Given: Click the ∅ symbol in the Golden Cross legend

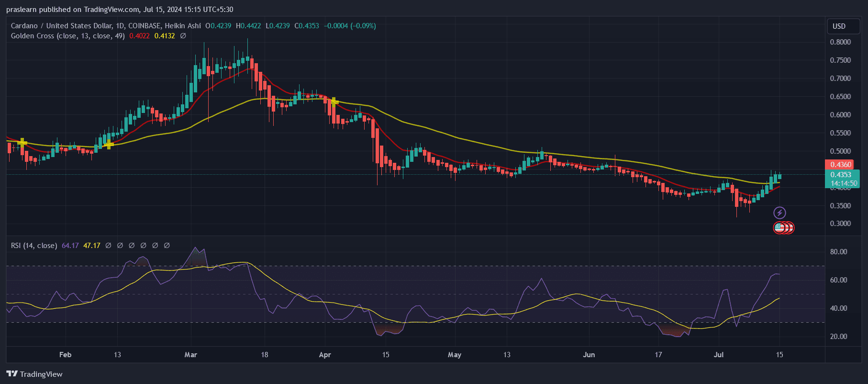Looking at the screenshot, I should click(183, 36).
